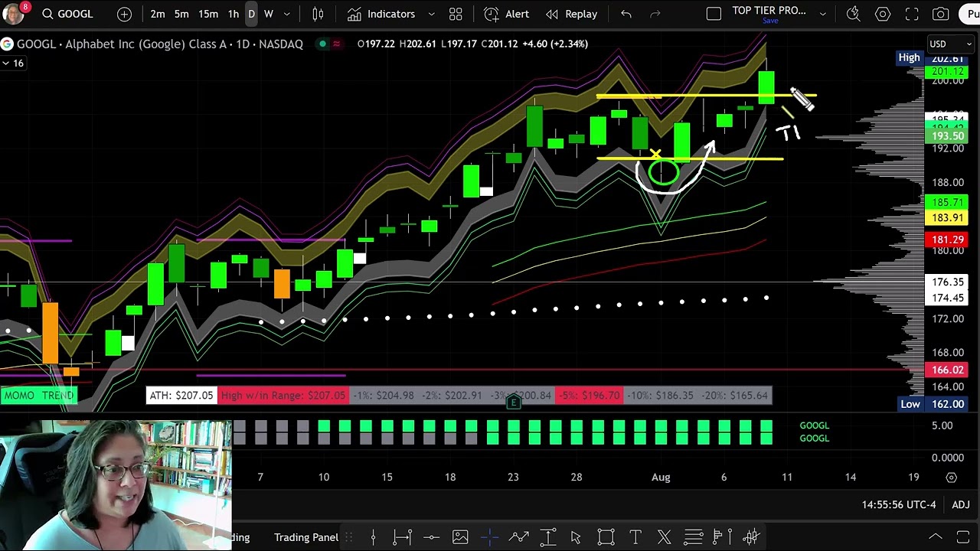
Task: Collapse the bottom panel chevron
Action: [935, 537]
